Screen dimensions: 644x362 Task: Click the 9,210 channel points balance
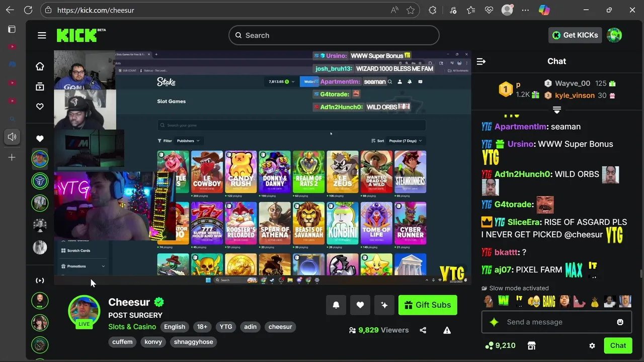500,345
